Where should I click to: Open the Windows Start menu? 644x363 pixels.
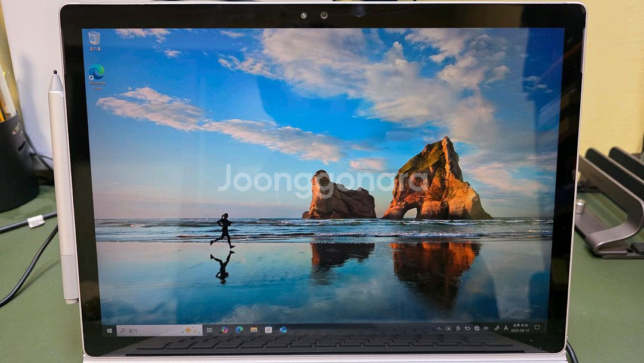pyautogui.click(x=109, y=330)
